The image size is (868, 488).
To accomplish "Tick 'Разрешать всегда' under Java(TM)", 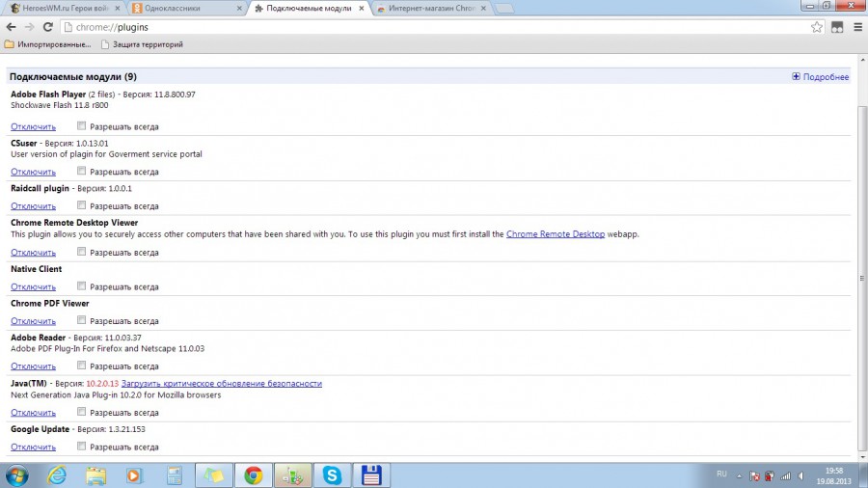I will [82, 412].
